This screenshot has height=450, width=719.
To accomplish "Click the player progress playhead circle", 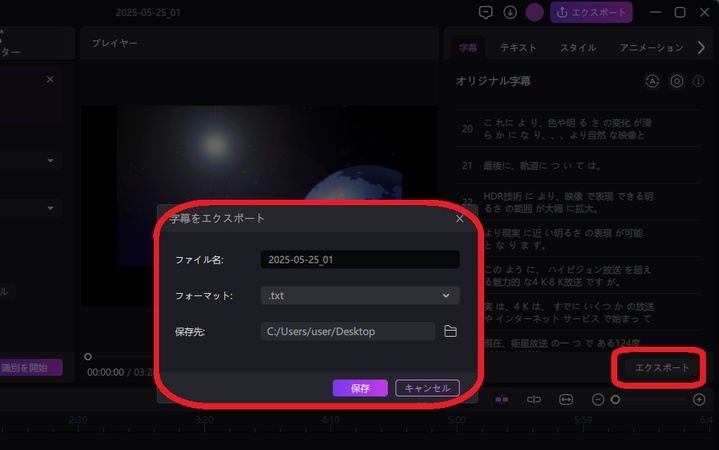I will (x=88, y=356).
